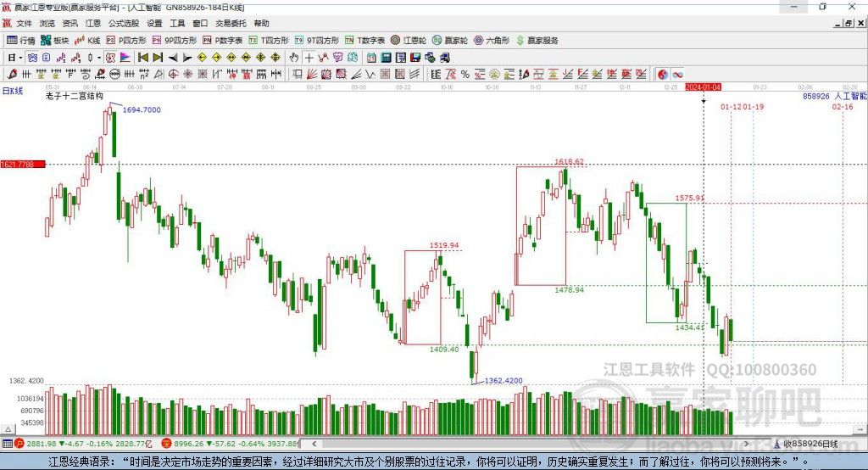This screenshot has width=868, height=470.
Task: Jump to first bar with green skip-back arrow
Action: pos(143,58)
